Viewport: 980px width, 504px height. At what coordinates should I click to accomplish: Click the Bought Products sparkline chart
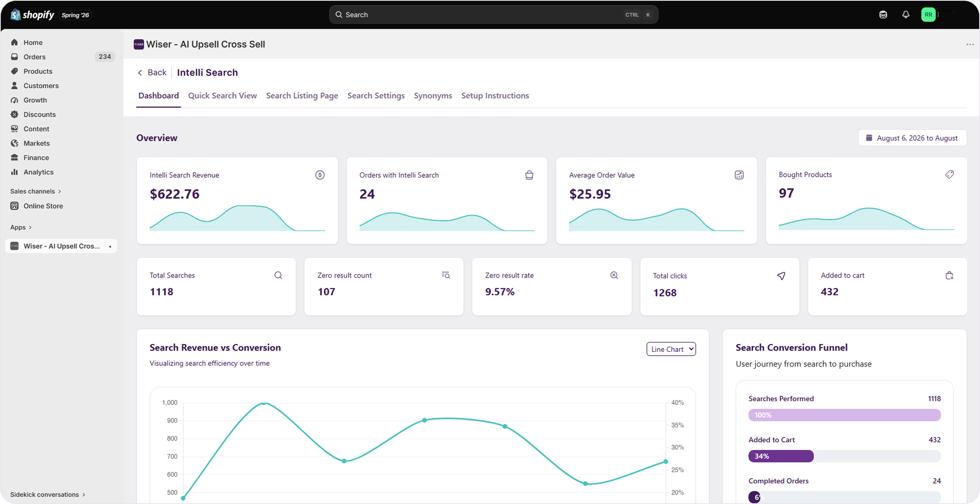click(866, 219)
